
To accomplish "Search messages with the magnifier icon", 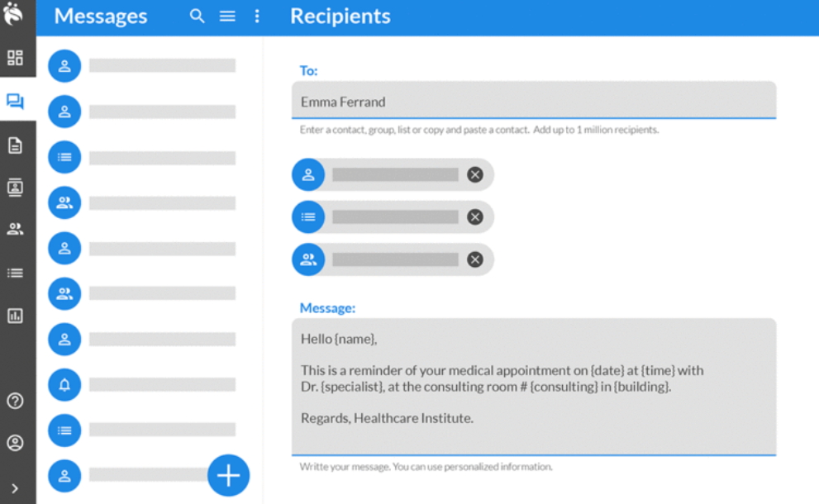I will point(197,17).
